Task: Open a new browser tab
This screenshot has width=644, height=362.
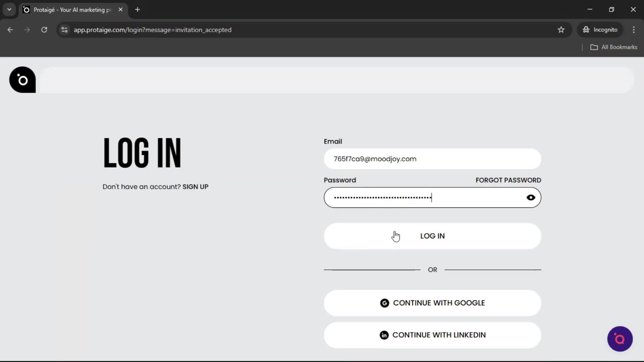Action: (x=137, y=9)
